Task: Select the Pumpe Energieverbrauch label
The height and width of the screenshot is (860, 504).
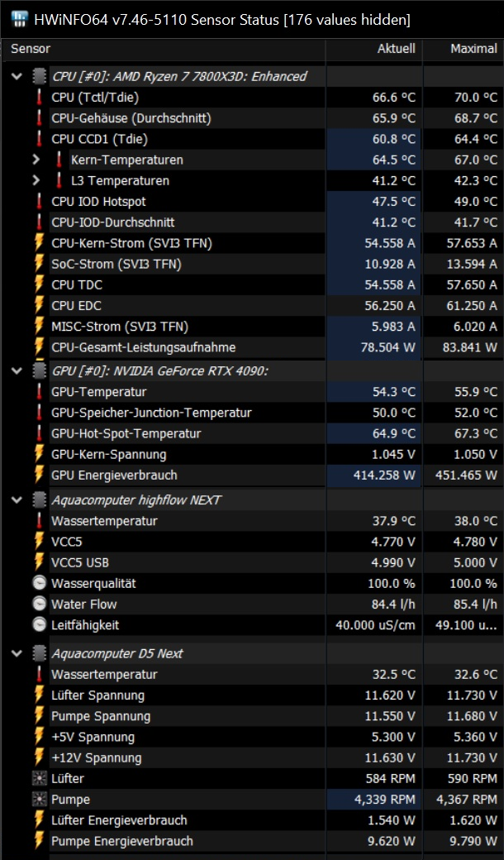Action: coord(122,841)
